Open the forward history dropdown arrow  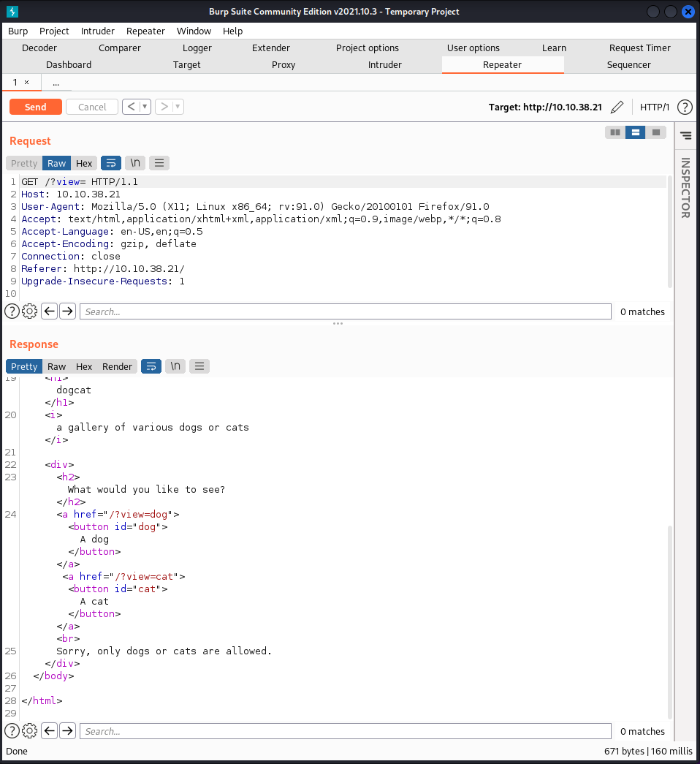pyautogui.click(x=178, y=107)
